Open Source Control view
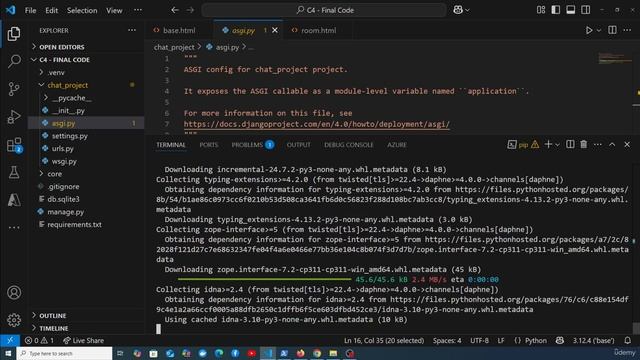Screen dimensions: 640x360 coord(14,89)
